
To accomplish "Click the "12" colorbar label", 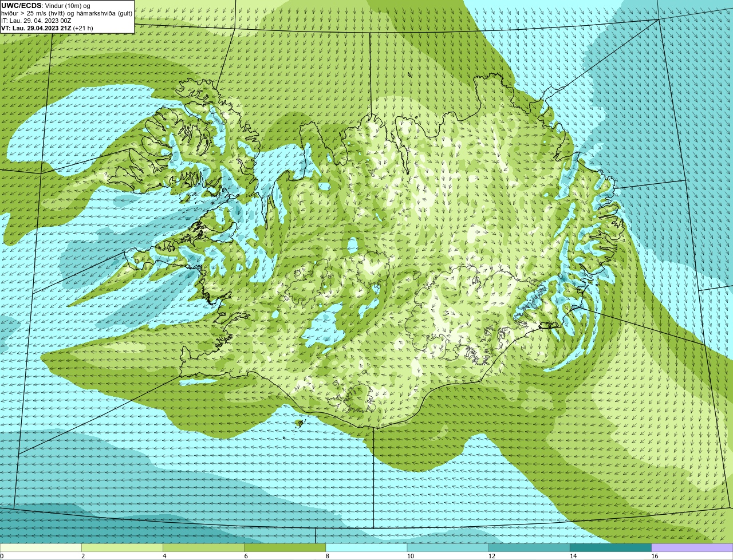I will [x=491, y=556].
